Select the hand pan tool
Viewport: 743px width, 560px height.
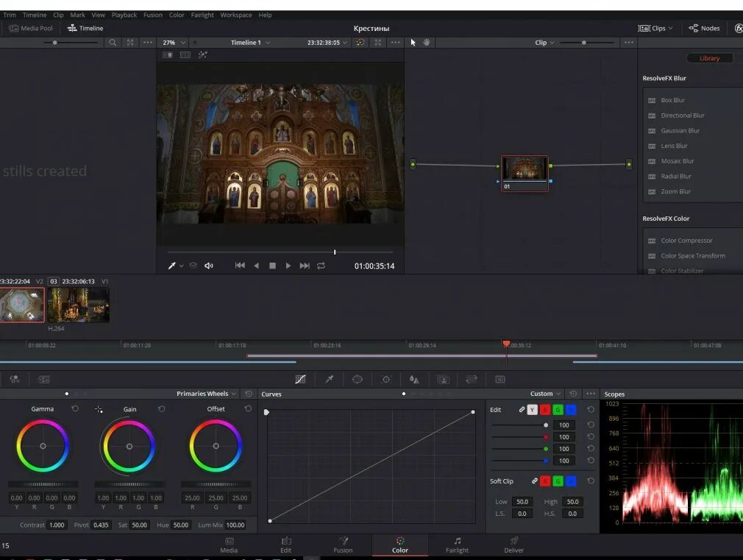[427, 42]
